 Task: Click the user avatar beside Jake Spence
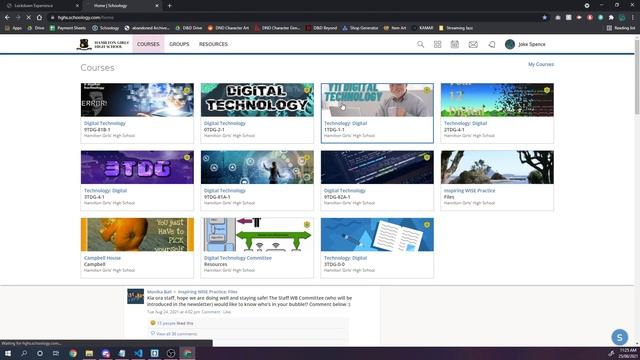[x=510, y=44]
